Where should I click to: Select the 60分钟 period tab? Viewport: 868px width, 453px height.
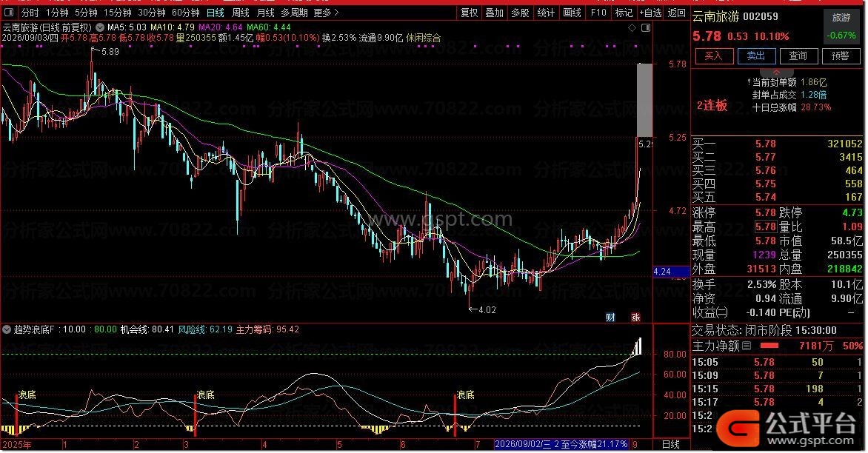[185, 12]
